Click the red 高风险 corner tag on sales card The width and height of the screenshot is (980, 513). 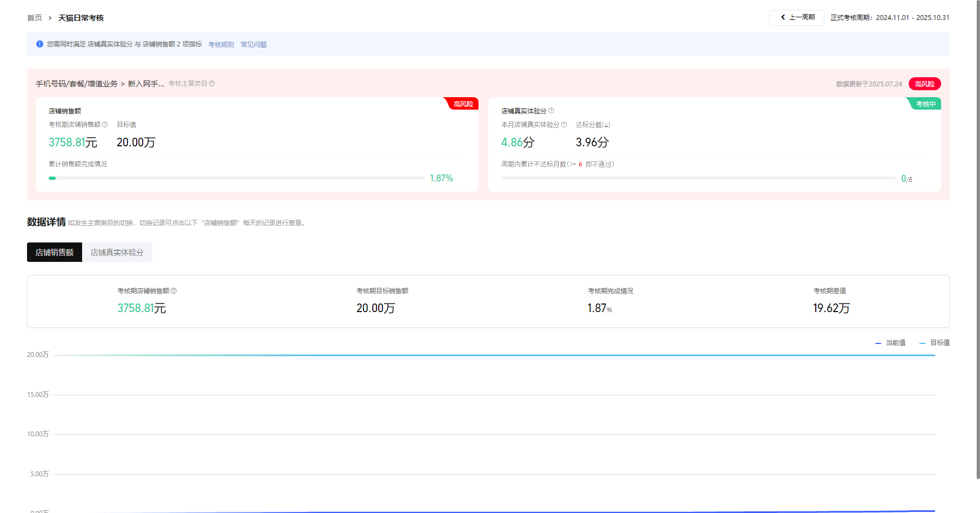(x=462, y=104)
